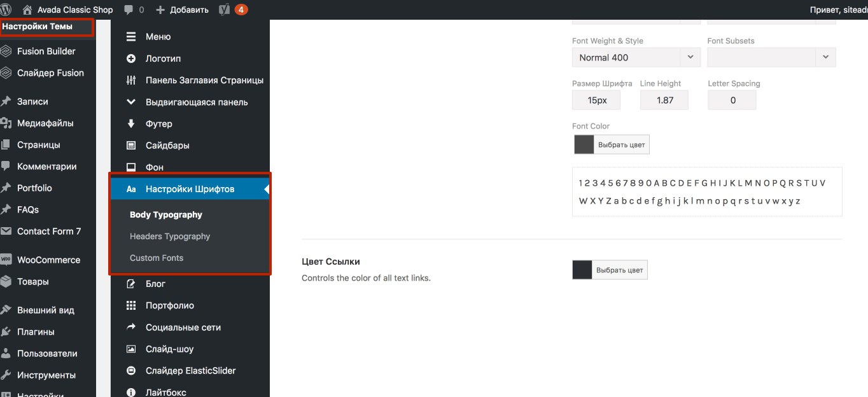Viewport: 868px width, 397px height.
Task: Click the Line Height 1.87 field
Action: point(664,100)
